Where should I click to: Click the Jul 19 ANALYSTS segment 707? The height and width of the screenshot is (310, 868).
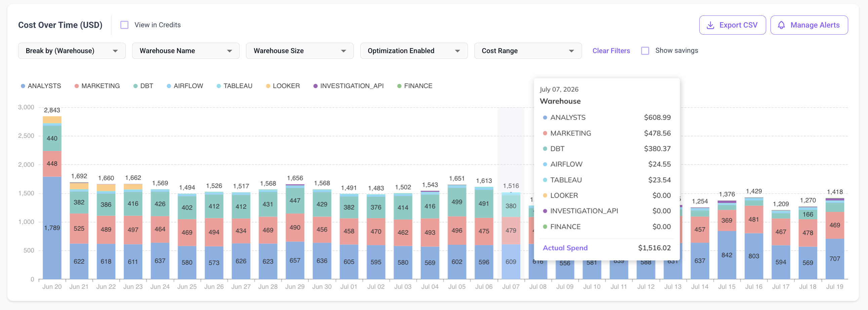tap(835, 259)
